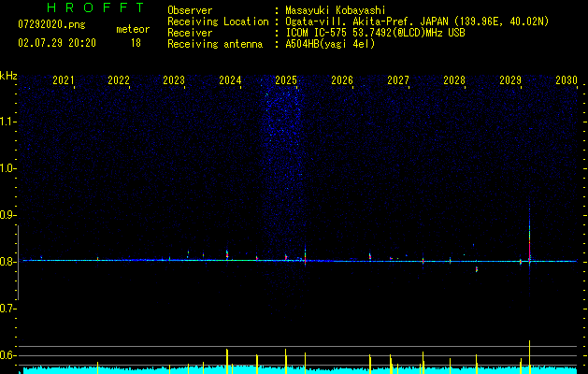Click the 0.6 kHz frequency label
This screenshot has height=374, width=588.
[x=7, y=355]
